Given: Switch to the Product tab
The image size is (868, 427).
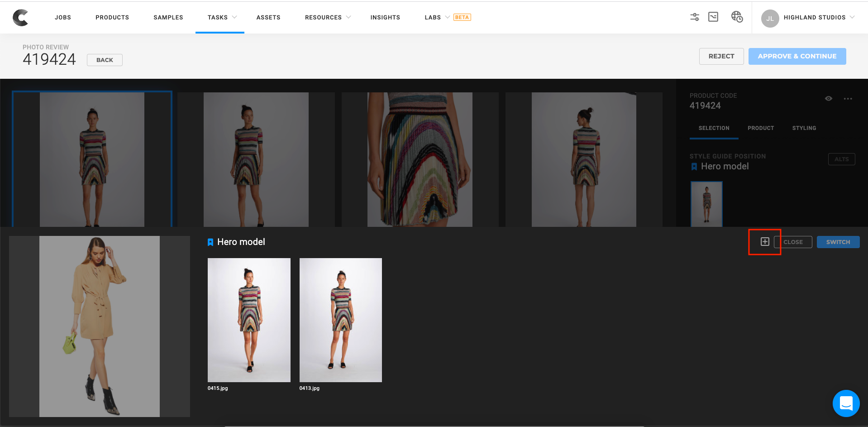Looking at the screenshot, I should (x=760, y=128).
